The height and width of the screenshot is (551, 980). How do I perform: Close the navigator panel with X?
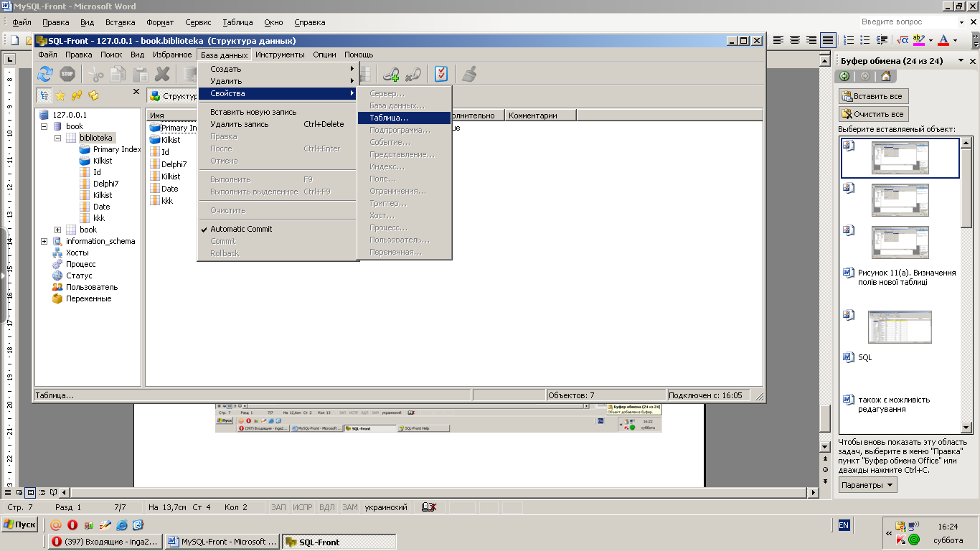tap(136, 92)
